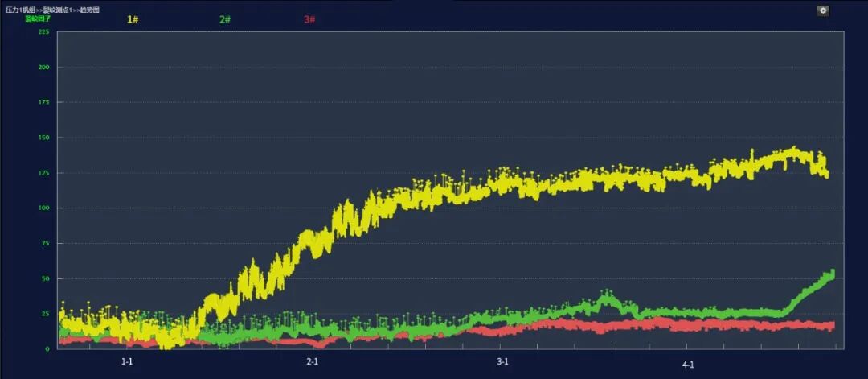The width and height of the screenshot is (868, 379).
Task: Select the 1-1 date label on x-axis
Action: (x=127, y=362)
